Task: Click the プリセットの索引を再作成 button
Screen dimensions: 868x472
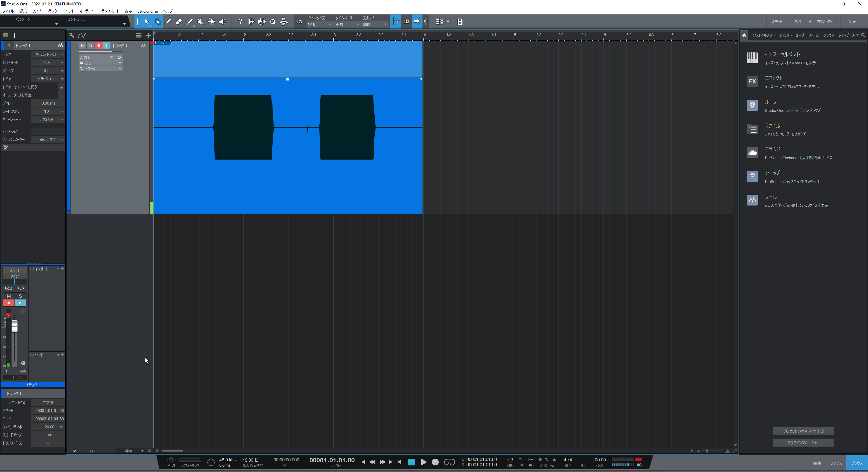Action: pyautogui.click(x=803, y=431)
